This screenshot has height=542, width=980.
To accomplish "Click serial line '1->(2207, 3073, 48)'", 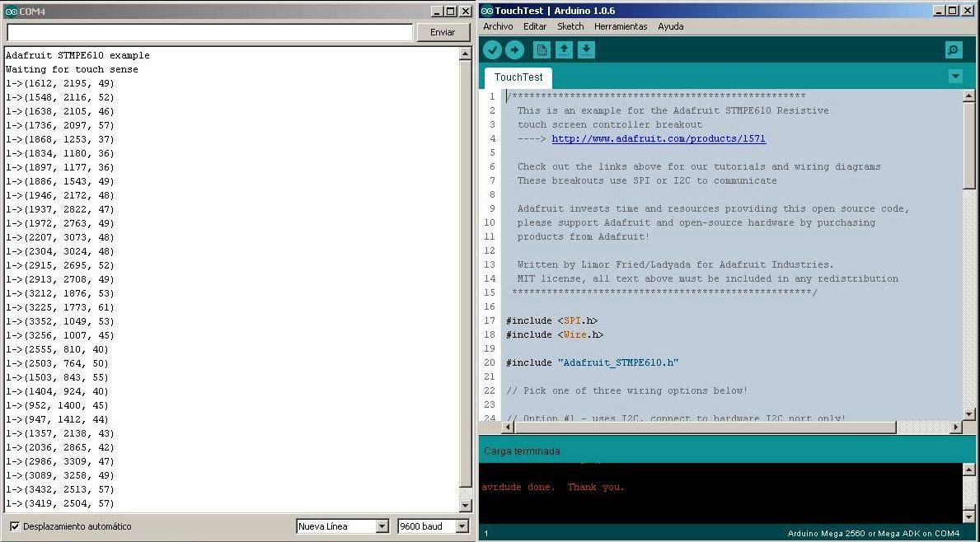I will (x=60, y=237).
